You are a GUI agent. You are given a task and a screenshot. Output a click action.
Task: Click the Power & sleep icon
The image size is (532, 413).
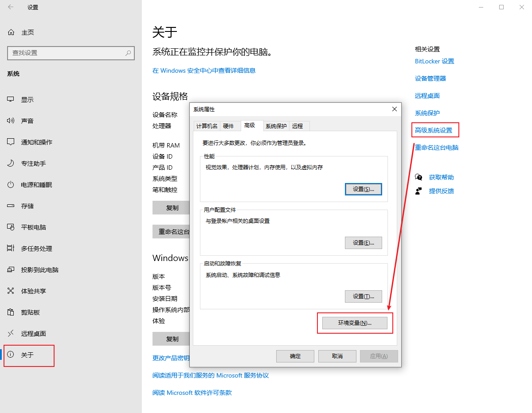click(11, 185)
